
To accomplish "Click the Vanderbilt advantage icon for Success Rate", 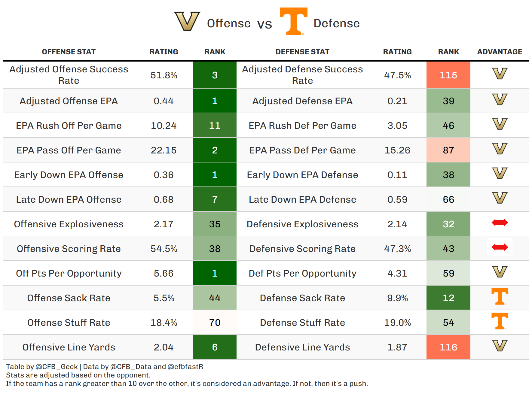I will [500, 74].
